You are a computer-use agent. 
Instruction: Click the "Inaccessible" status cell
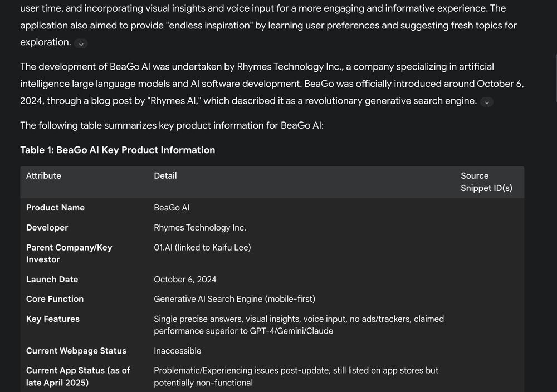coord(177,351)
